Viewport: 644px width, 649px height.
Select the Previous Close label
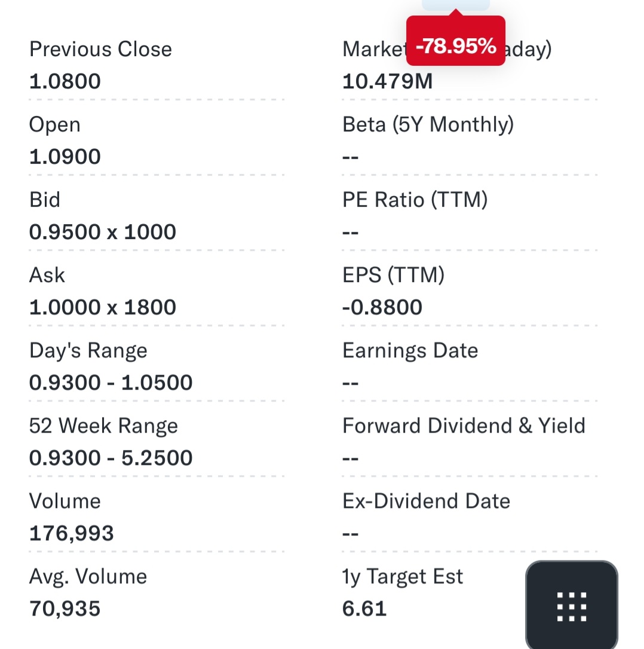100,49
